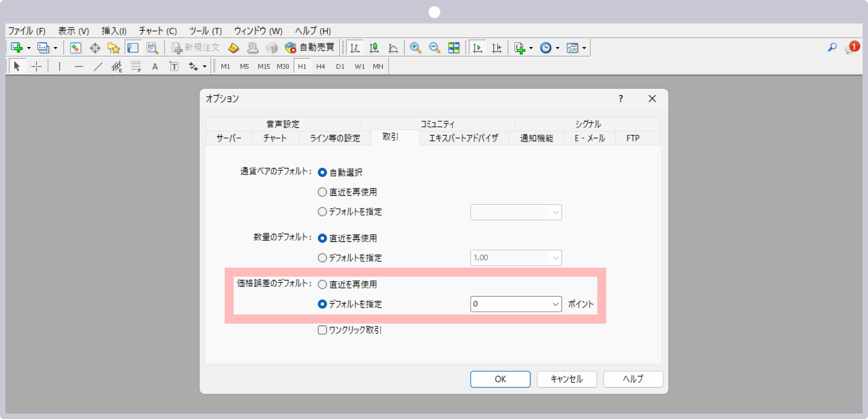Click the ヘルプ button in dialog

pyautogui.click(x=633, y=379)
